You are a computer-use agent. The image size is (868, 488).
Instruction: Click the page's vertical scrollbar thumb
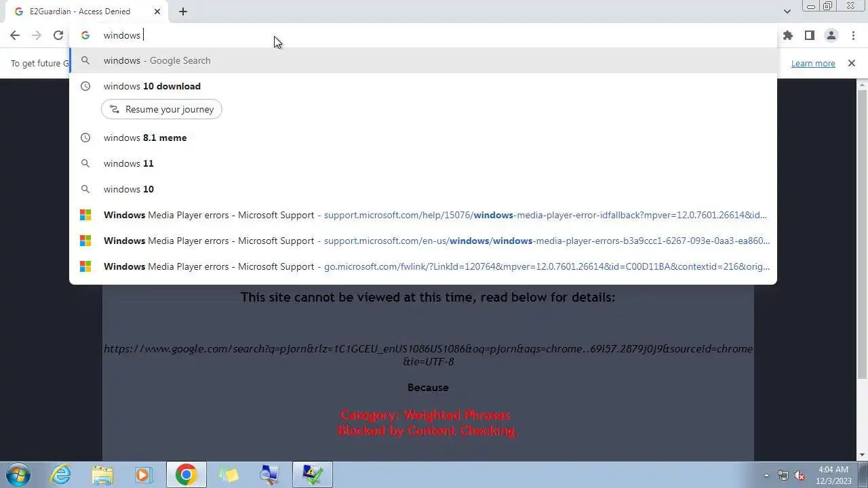863,234
